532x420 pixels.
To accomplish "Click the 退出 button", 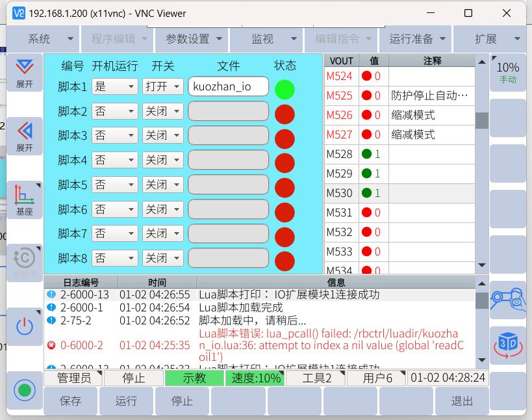I will point(462,401).
